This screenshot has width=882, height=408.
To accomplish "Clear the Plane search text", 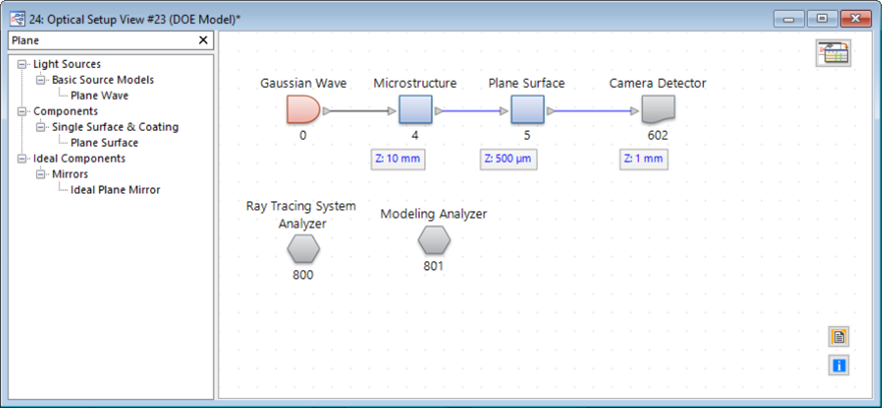I will [203, 41].
